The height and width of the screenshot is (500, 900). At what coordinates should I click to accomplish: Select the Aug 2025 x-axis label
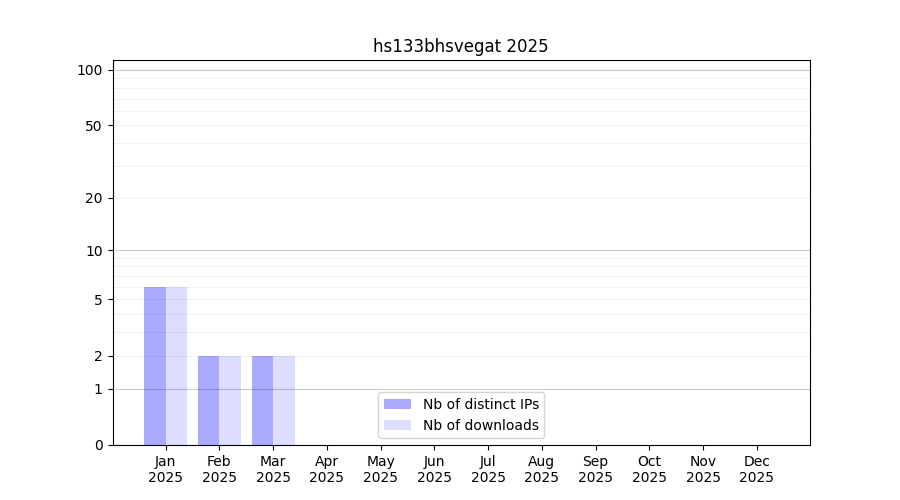tap(542, 469)
